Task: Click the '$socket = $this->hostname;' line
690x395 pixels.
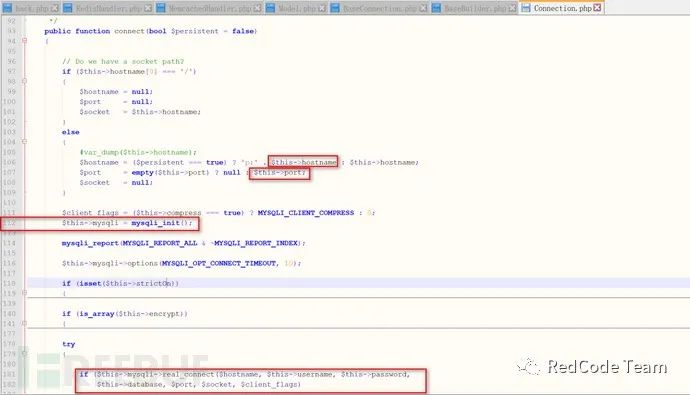Action: click(x=140, y=112)
